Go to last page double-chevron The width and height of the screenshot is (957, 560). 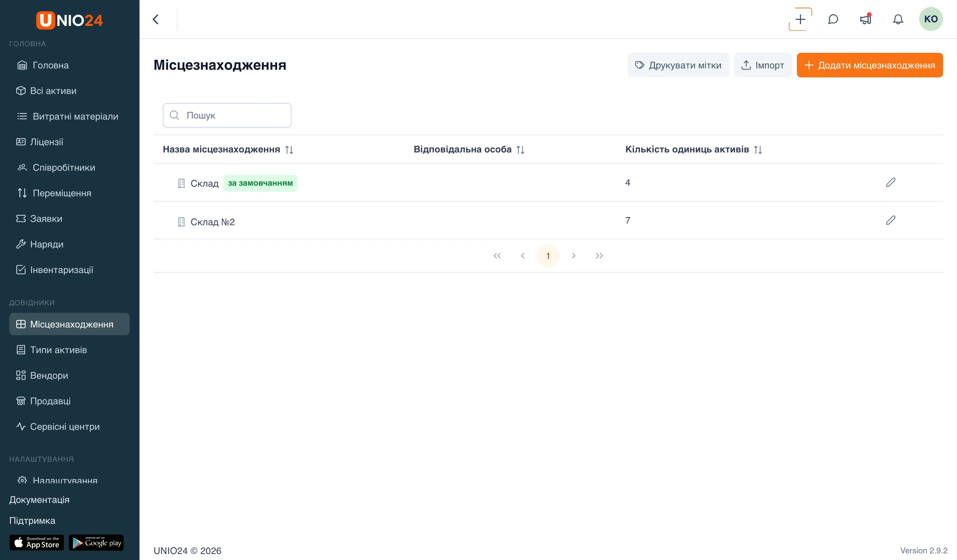[x=599, y=256]
